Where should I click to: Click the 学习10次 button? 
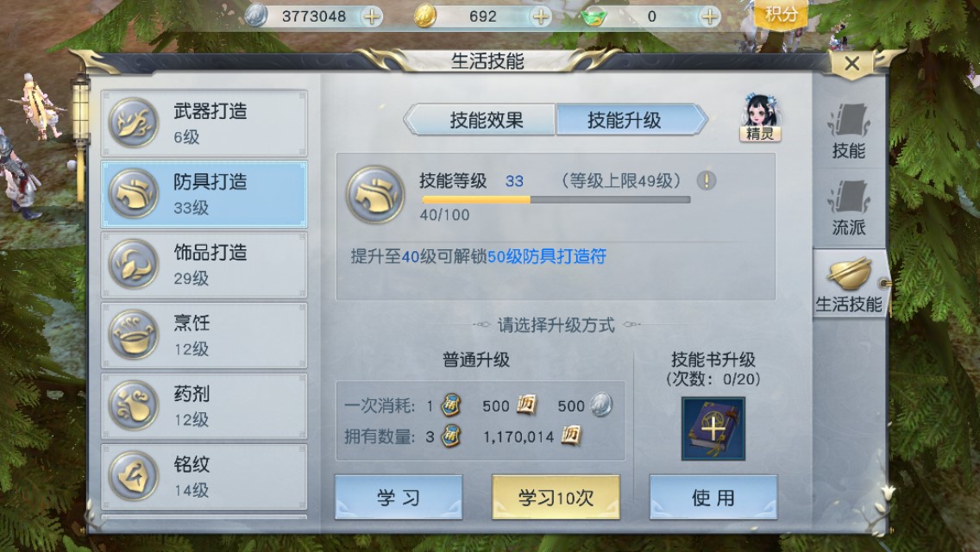(556, 497)
